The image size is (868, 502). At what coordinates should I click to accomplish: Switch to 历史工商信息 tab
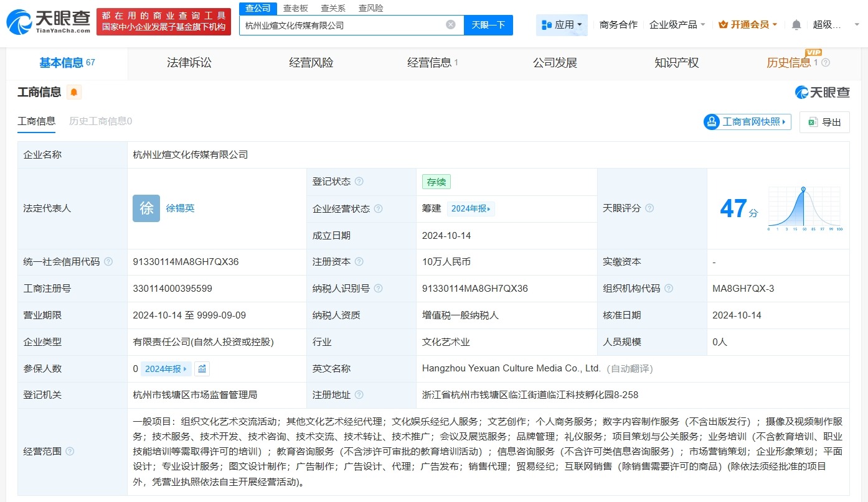[100, 121]
